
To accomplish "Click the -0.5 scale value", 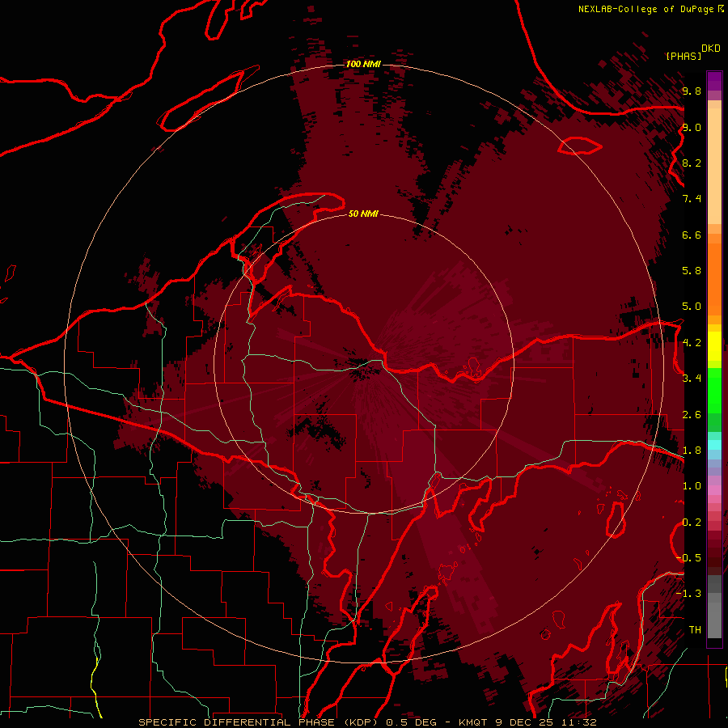I will pyautogui.click(x=688, y=558).
